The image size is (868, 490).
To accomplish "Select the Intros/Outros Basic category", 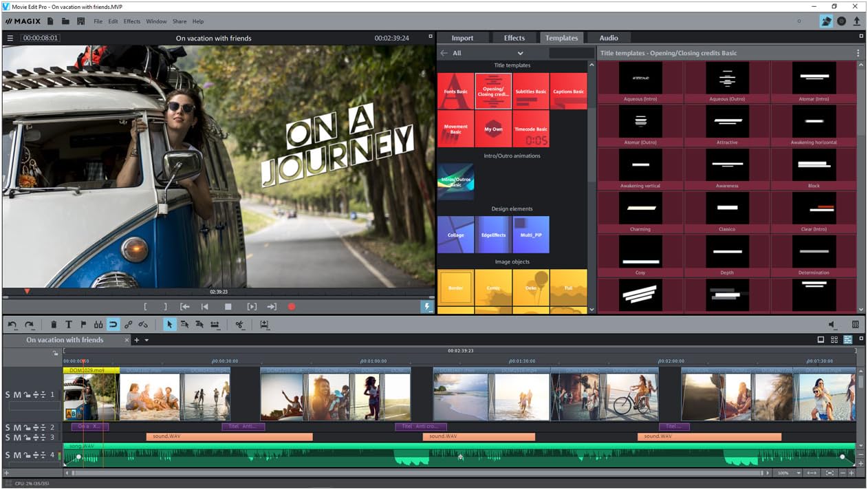I will (x=455, y=181).
